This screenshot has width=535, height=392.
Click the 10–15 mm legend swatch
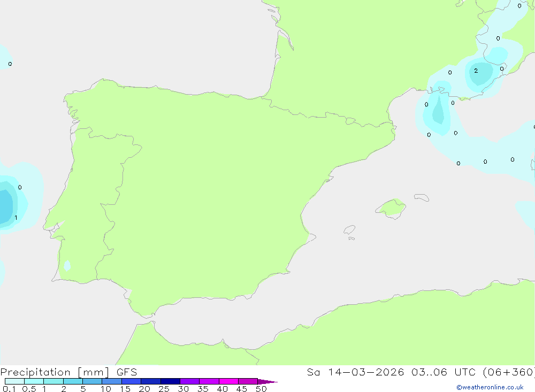pos(112,381)
